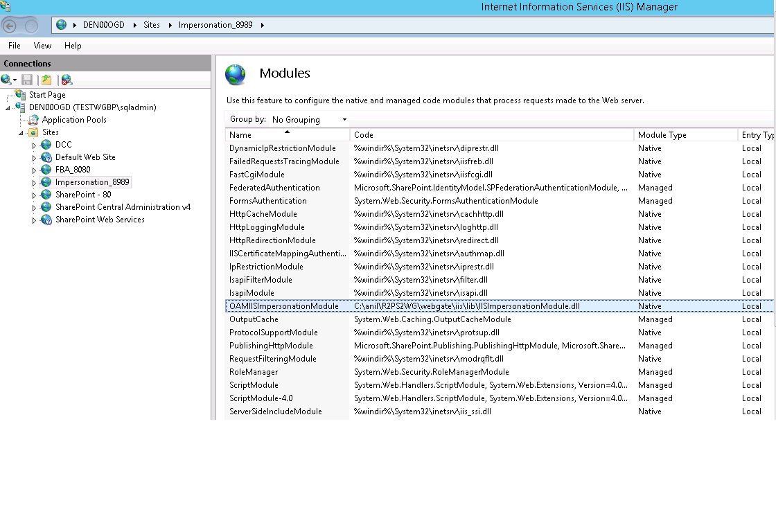This screenshot has width=776, height=532.
Task: Click the Sites breadcrumb segment
Action: coord(152,25)
